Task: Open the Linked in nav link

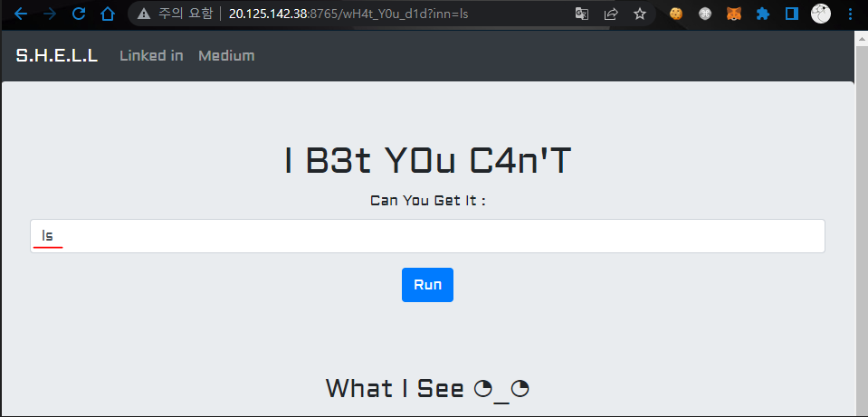Action: [151, 55]
